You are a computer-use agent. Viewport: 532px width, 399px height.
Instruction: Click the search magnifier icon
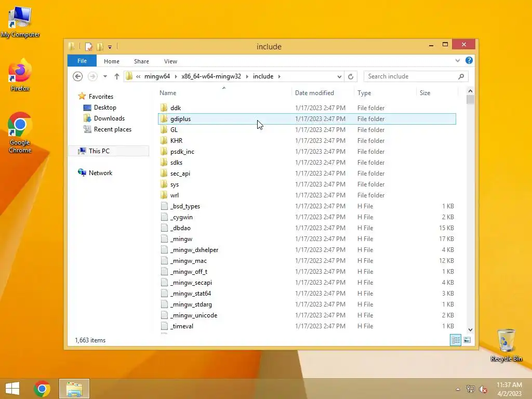[x=461, y=76]
